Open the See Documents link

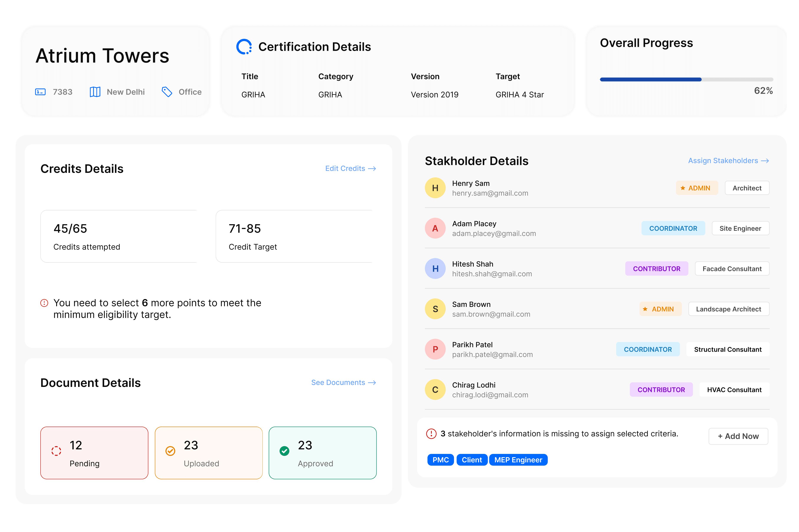tap(343, 383)
